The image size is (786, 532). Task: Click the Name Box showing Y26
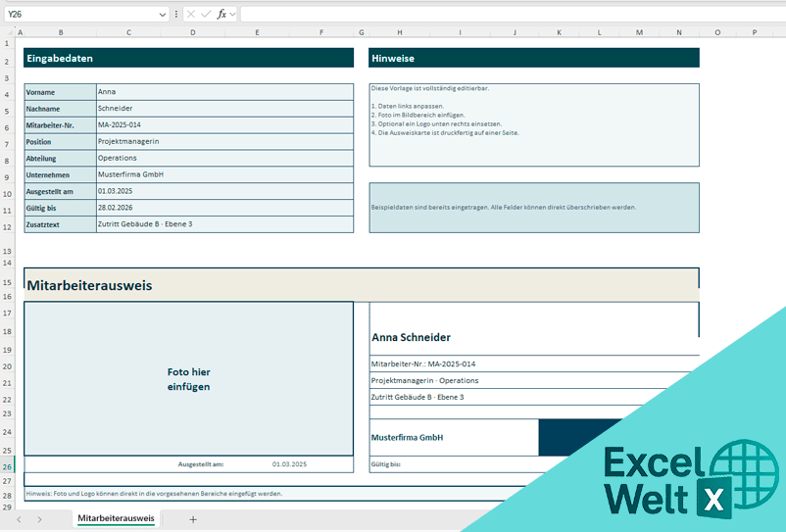pos(78,15)
